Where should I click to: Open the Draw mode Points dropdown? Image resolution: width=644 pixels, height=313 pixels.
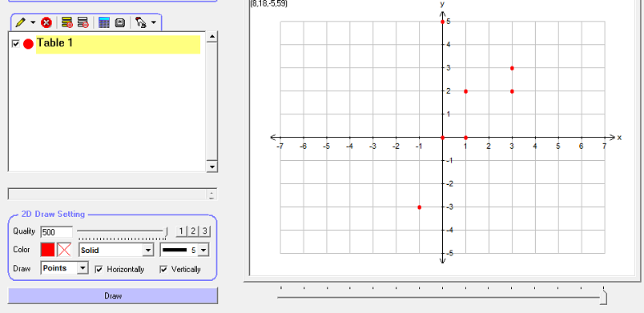[x=83, y=268]
